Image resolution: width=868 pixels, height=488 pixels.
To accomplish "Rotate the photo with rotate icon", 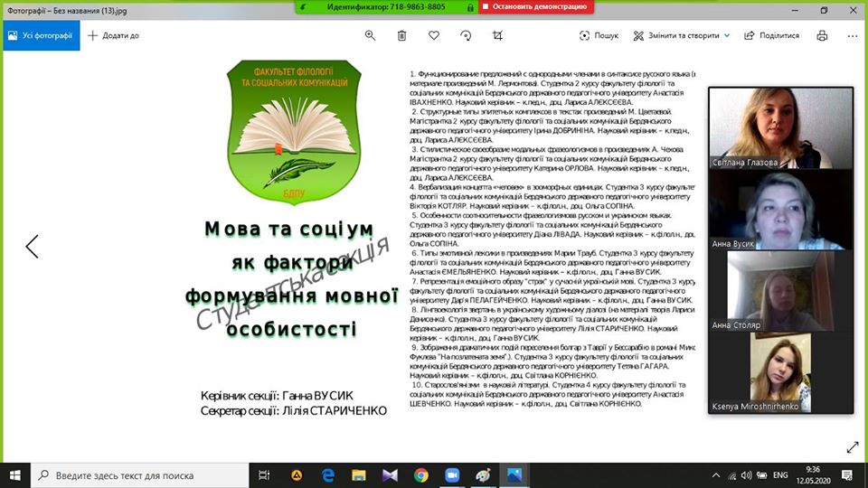I will click(x=467, y=35).
